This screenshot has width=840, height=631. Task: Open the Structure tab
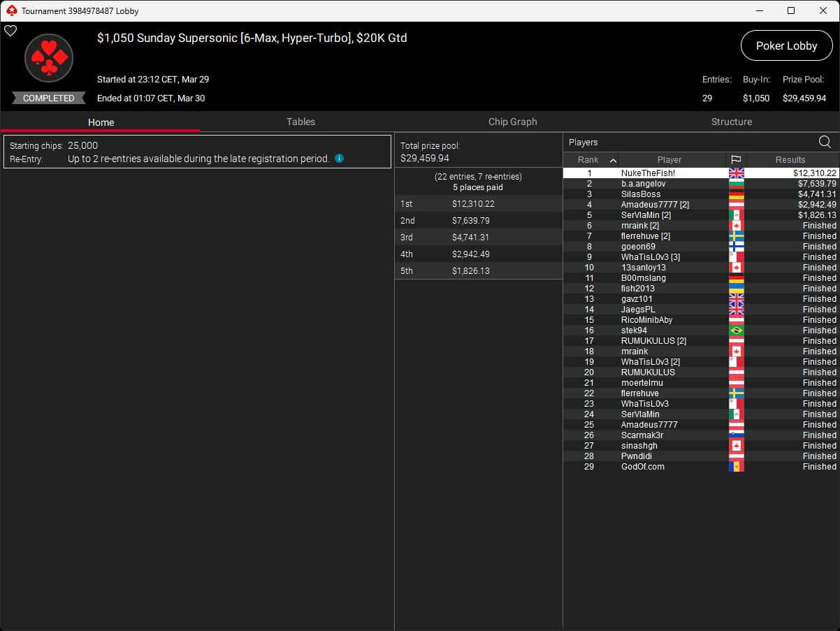point(731,122)
